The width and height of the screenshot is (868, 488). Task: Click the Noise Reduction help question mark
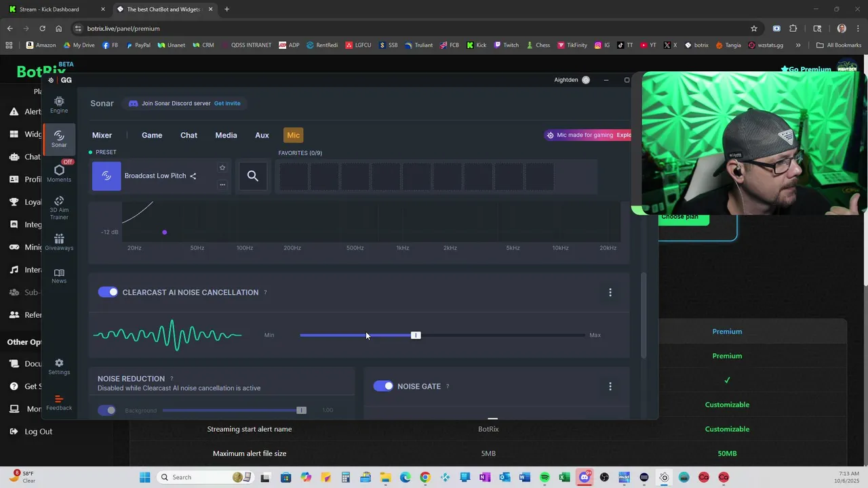172,379
